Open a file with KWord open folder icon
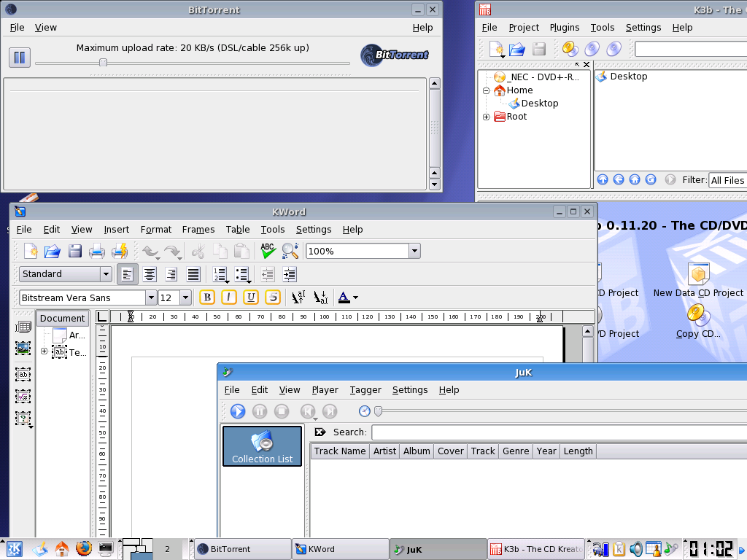The height and width of the screenshot is (560, 747). 53,251
